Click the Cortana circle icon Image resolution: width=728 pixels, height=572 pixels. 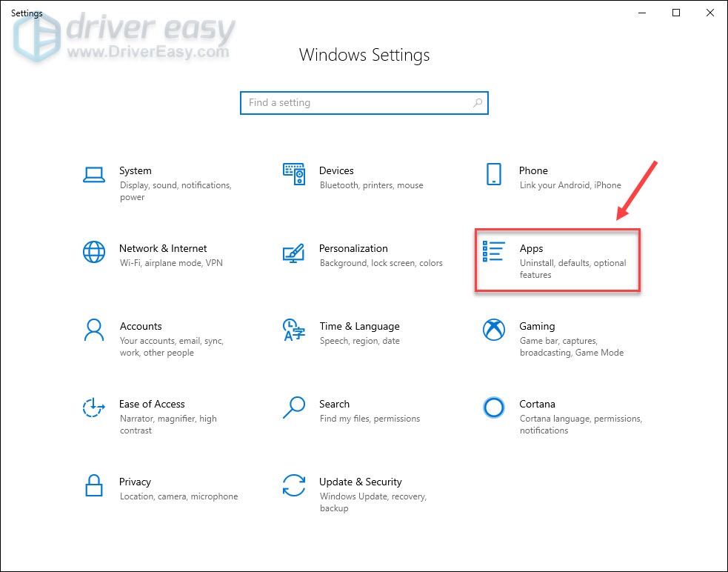coord(493,408)
